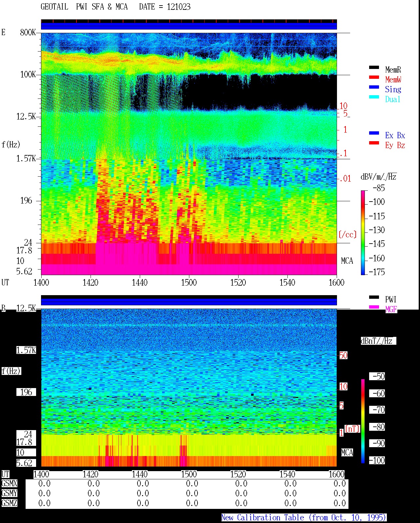Click the red Ey Bz legend swatch
420x523 pixels.
[374, 143]
